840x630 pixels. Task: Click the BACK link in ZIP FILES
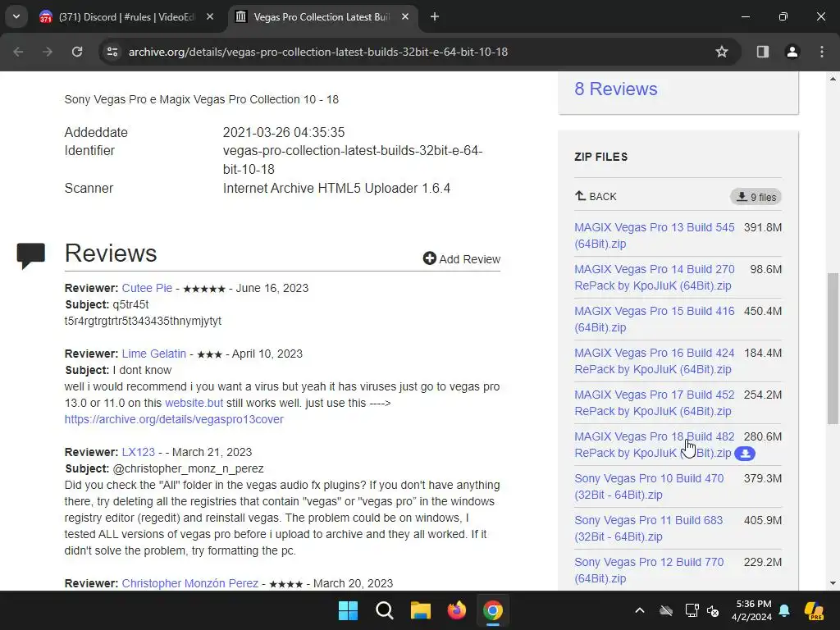(596, 197)
